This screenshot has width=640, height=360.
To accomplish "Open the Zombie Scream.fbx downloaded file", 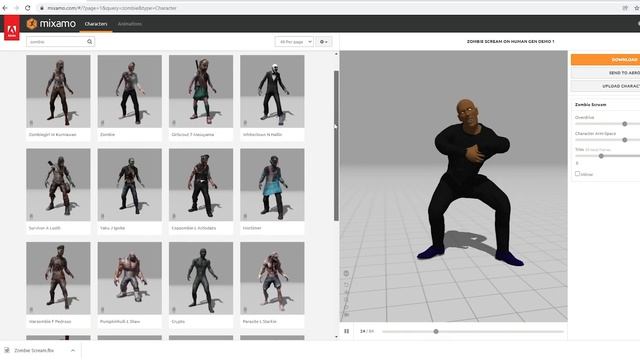I will tap(33, 350).
